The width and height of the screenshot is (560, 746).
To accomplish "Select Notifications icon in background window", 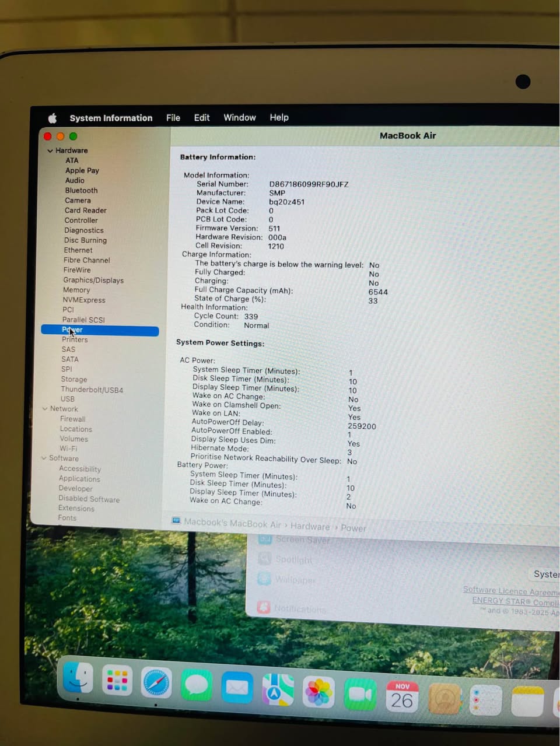I will click(x=264, y=607).
